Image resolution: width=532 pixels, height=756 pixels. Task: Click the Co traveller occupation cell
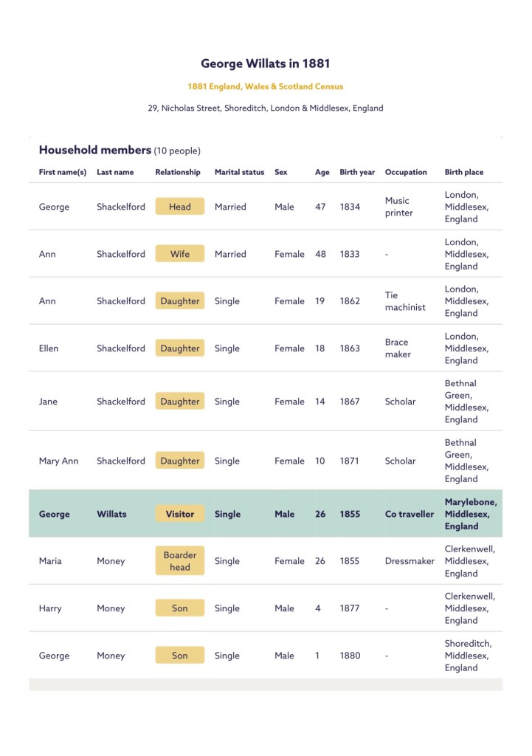tap(410, 514)
